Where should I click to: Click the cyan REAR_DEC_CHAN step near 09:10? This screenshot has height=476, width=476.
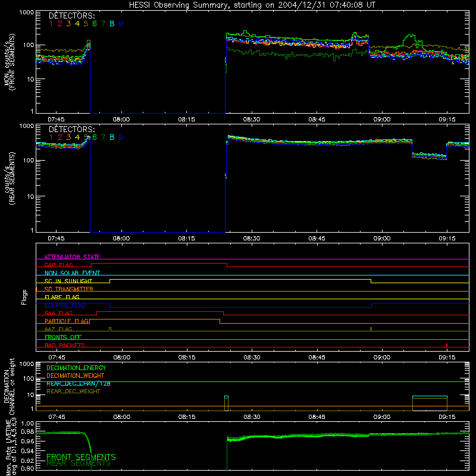pos(430,396)
